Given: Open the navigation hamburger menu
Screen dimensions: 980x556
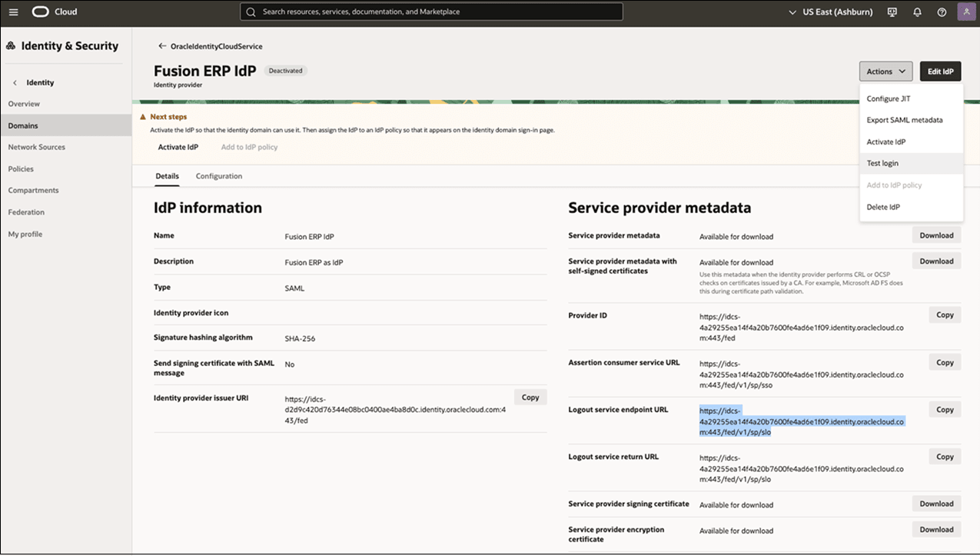Looking at the screenshot, I should (x=13, y=12).
